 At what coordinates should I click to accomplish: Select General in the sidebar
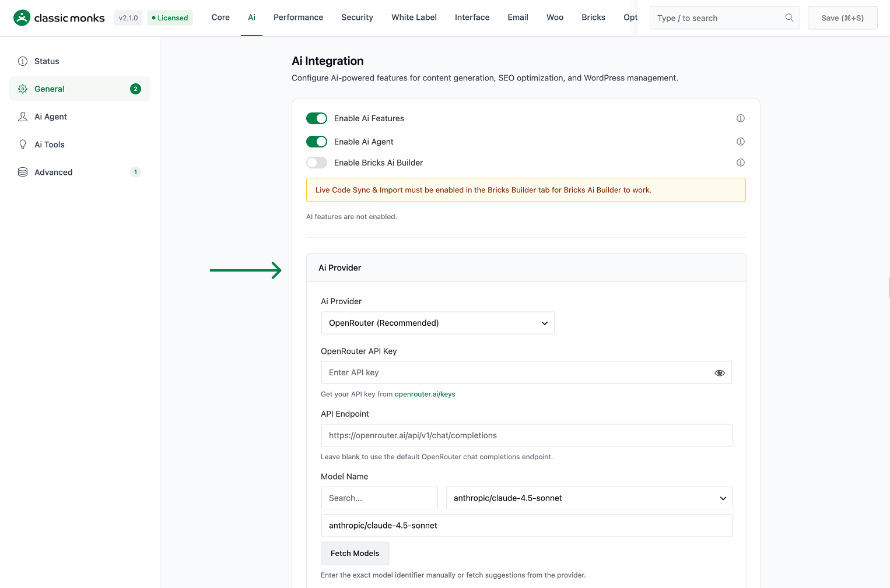click(x=79, y=89)
